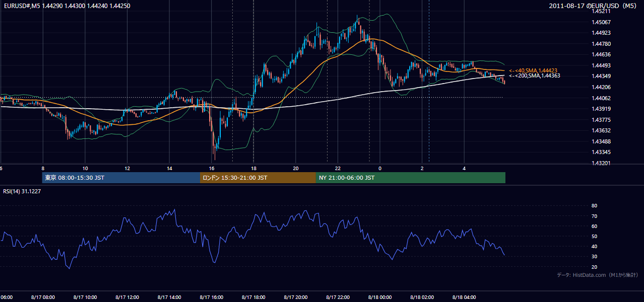644x302 pixels.
Task: Click hour label 0 under price chart
Action: pos(380,168)
